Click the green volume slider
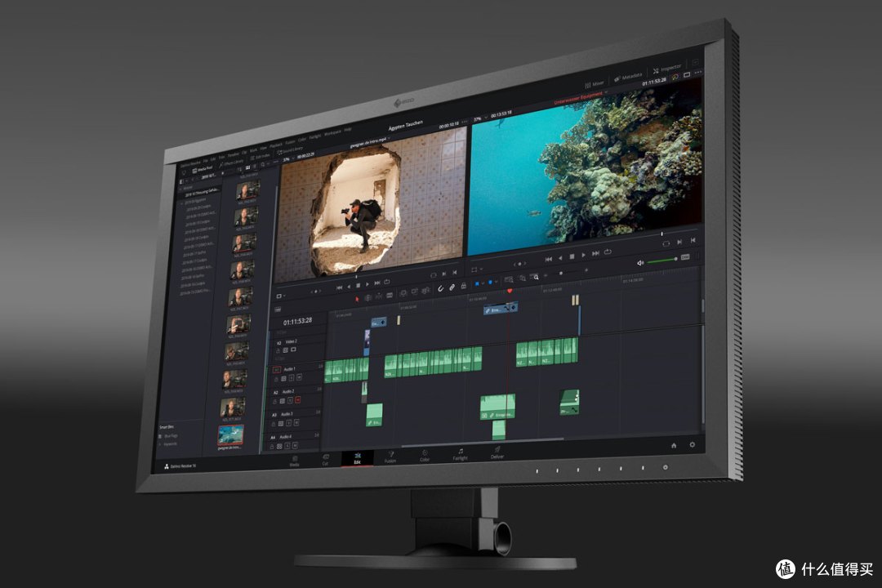Image resolution: width=882 pixels, height=588 pixels. click(x=662, y=261)
